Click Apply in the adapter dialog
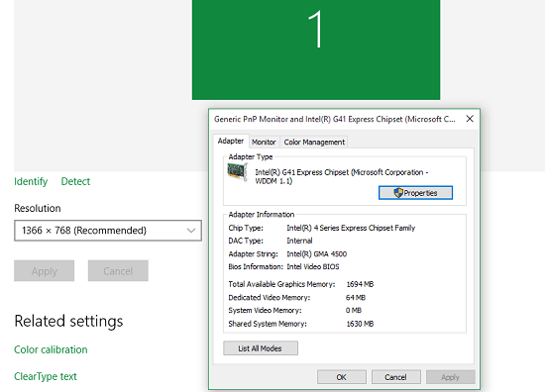This screenshot has width=545, height=392. 451,377
